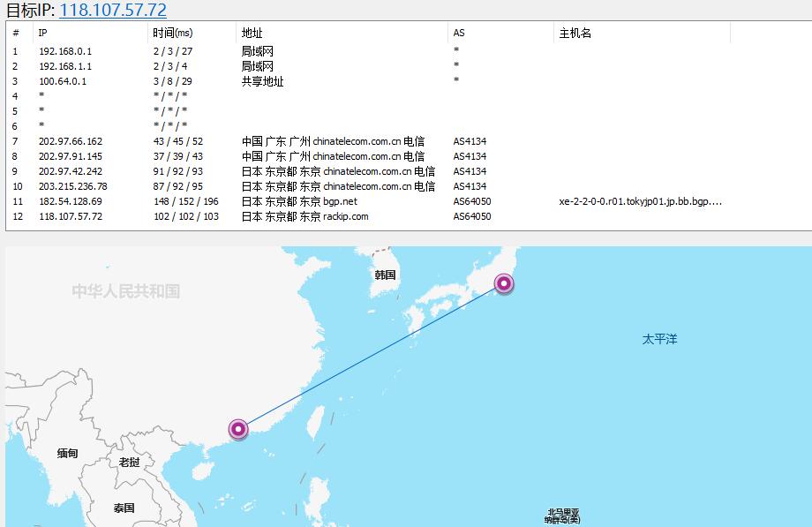Click the 韩国 label on map
The height and width of the screenshot is (527, 812).
click(x=386, y=275)
